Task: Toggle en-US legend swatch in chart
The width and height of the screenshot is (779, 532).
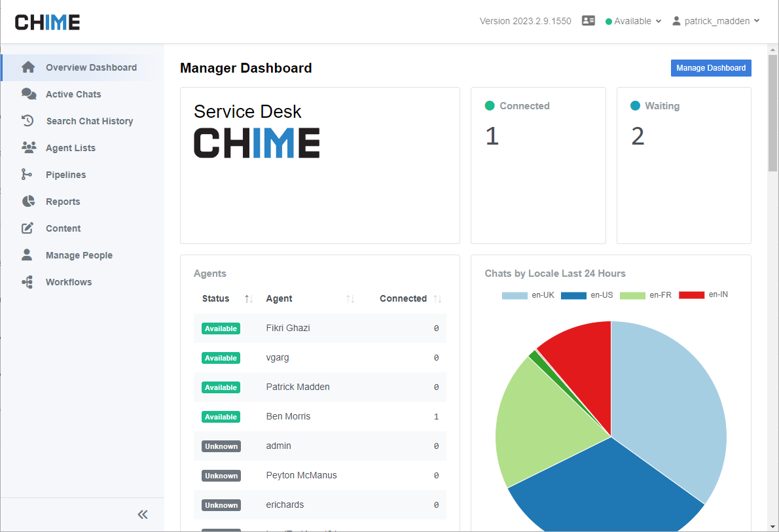Action: [x=574, y=295]
